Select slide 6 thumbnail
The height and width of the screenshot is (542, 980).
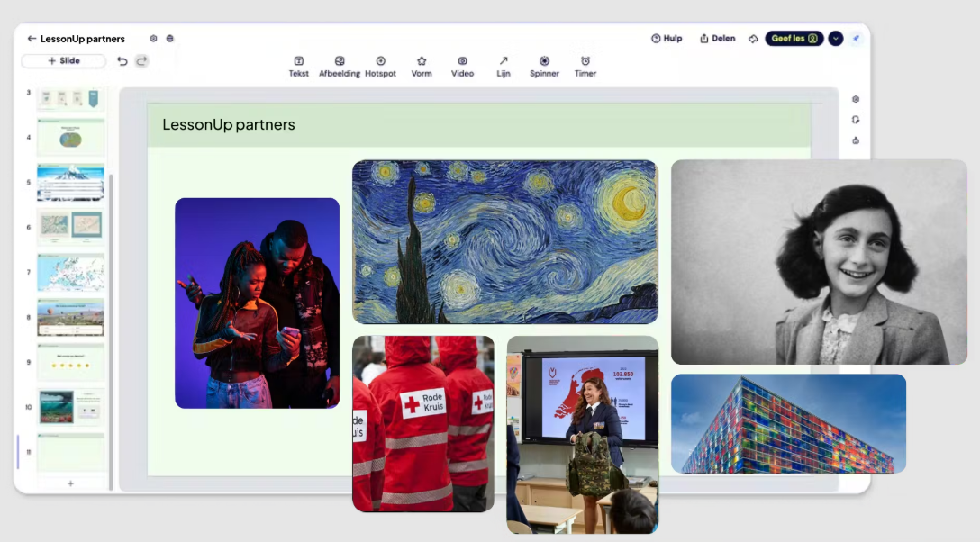point(70,227)
